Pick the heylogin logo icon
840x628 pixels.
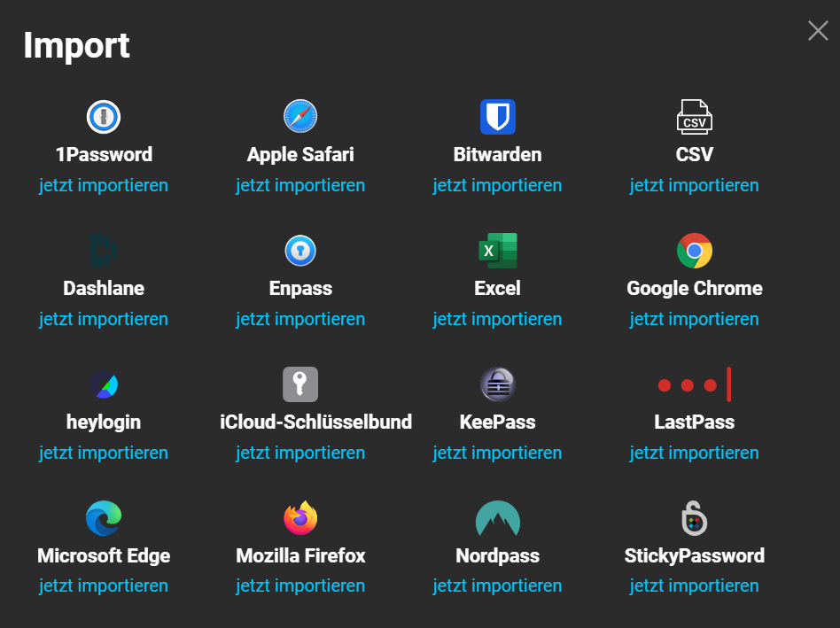pyautogui.click(x=104, y=384)
